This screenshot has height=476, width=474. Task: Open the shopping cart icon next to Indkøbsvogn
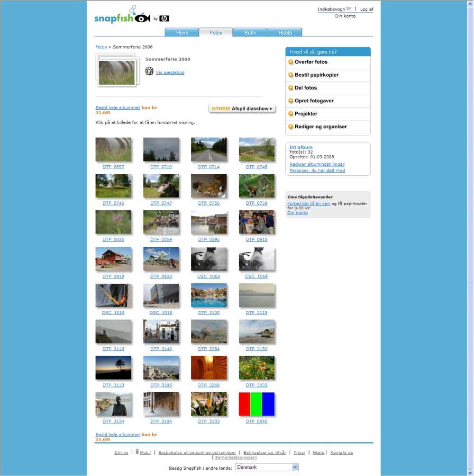(x=348, y=9)
